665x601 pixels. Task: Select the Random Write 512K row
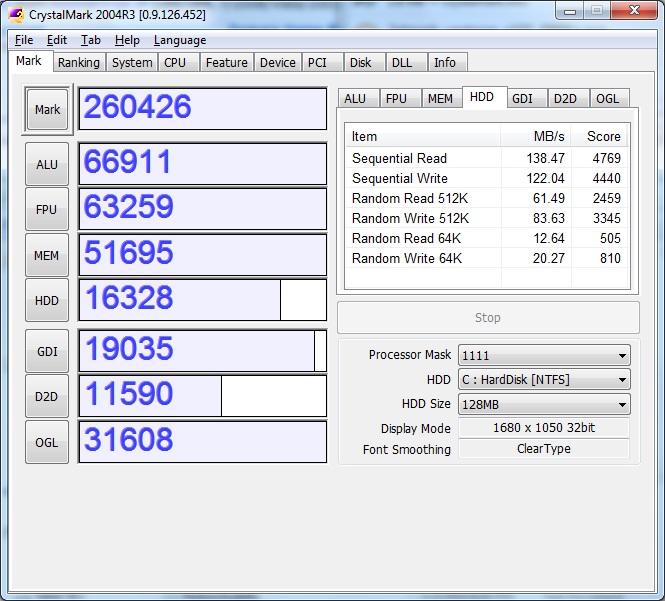tap(486, 218)
